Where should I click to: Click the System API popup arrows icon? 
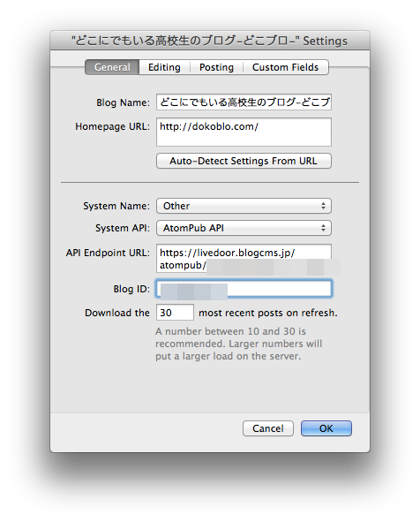click(323, 228)
